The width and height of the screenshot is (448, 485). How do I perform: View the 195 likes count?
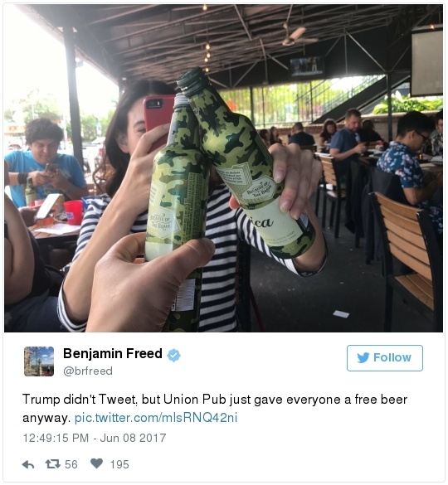click(x=119, y=464)
